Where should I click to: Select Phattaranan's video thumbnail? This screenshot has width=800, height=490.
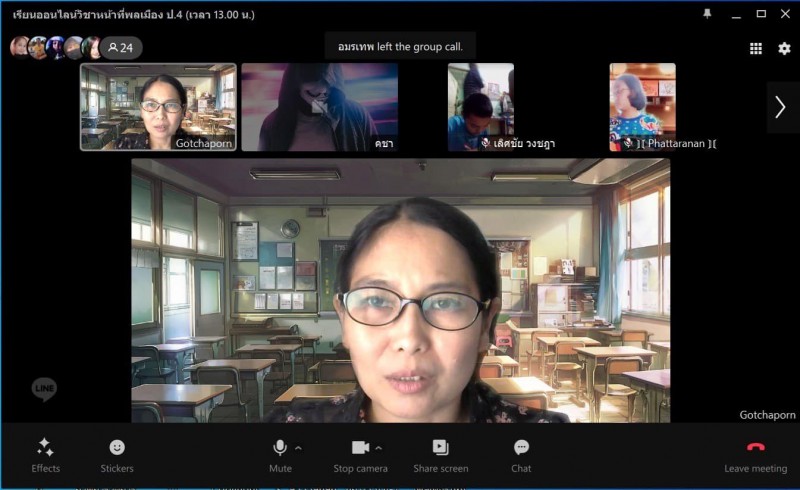tap(642, 107)
